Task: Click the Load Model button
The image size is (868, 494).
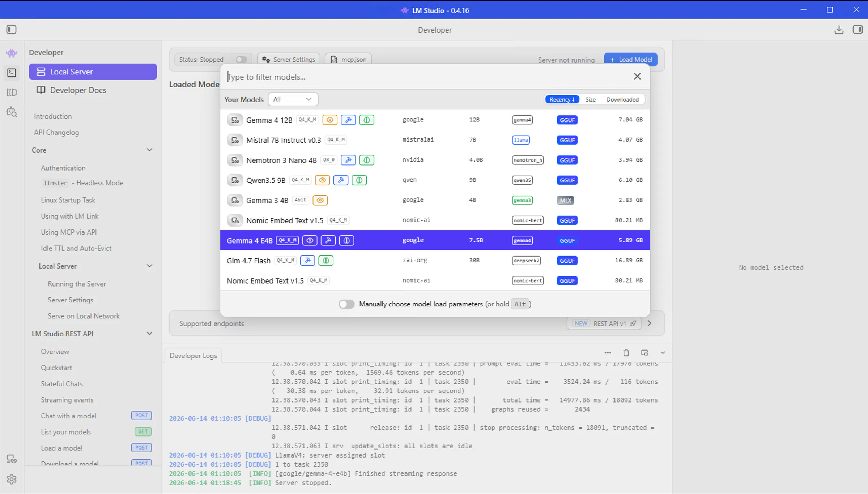Action: pos(631,60)
